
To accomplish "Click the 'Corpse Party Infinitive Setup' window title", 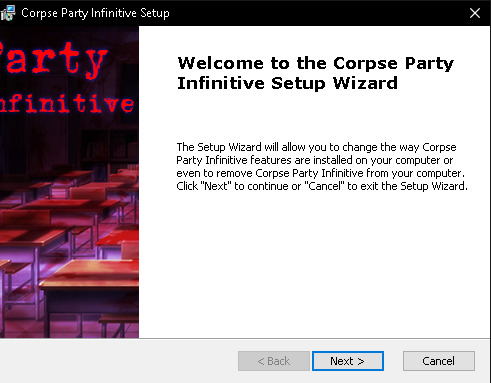I will [95, 13].
